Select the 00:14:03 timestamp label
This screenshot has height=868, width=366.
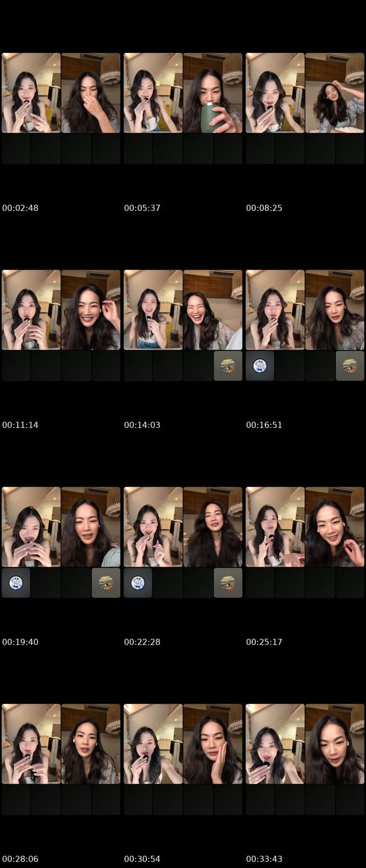click(x=142, y=425)
